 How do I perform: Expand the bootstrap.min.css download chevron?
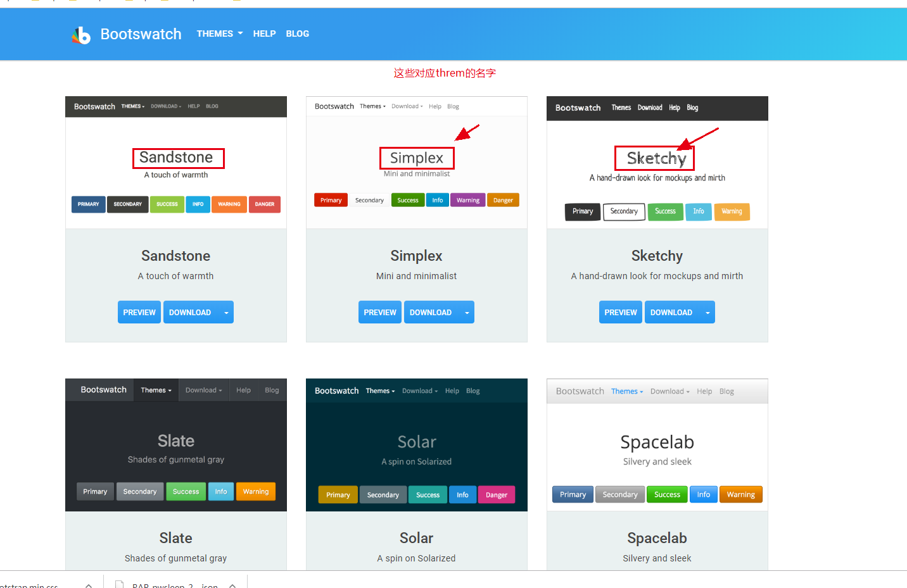pyautogui.click(x=88, y=585)
